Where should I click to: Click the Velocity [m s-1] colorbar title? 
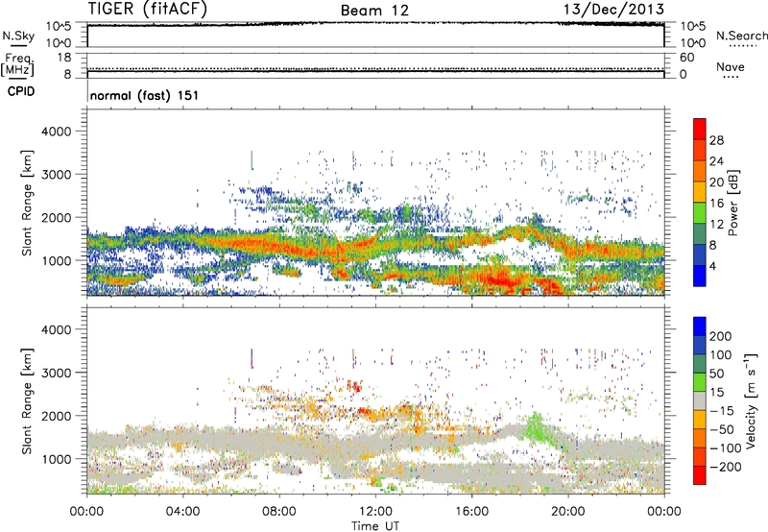tap(751, 400)
